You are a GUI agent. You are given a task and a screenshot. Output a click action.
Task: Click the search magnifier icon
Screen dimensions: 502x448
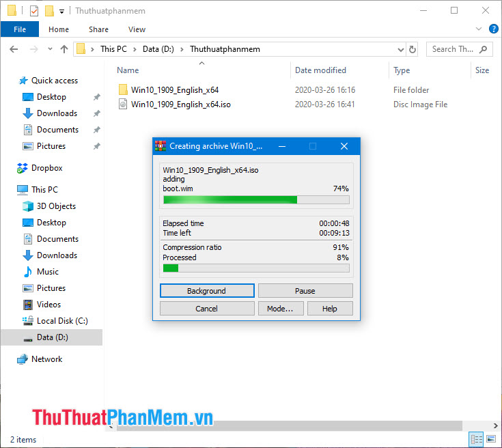click(x=483, y=49)
